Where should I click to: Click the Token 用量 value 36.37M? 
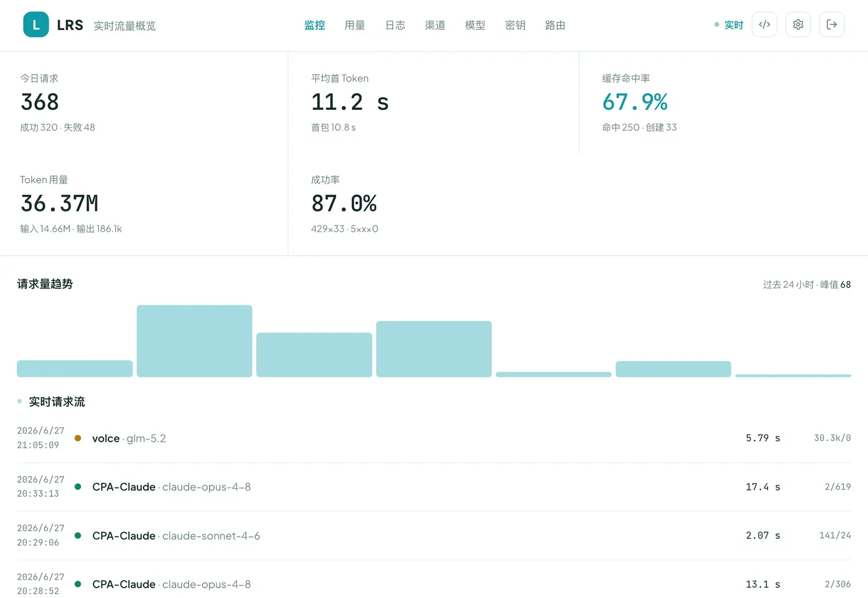click(x=59, y=204)
